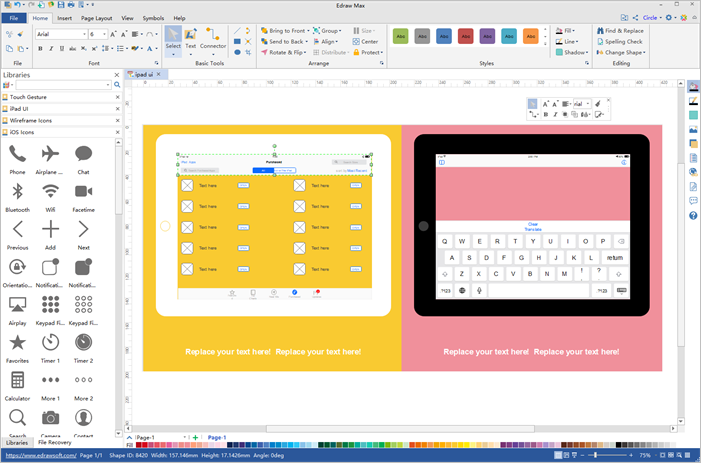
Task: Close the Touch Gesture library
Action: click(x=117, y=97)
